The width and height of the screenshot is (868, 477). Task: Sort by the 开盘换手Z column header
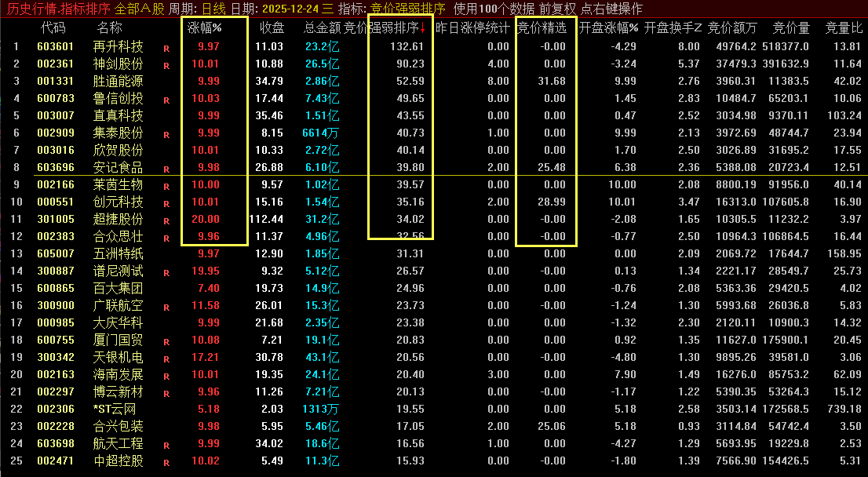pos(673,27)
